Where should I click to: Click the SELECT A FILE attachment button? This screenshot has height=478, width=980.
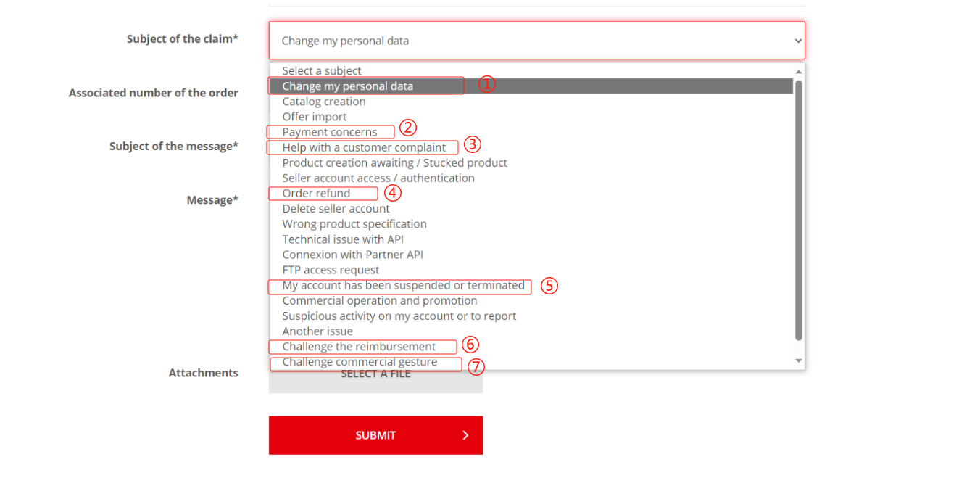[375, 375]
